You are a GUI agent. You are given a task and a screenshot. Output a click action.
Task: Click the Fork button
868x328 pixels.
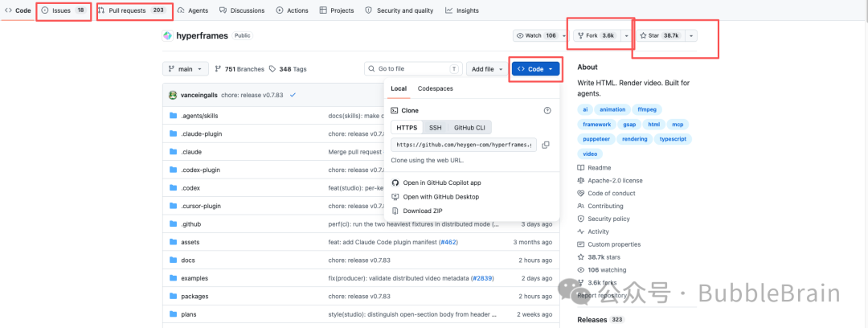(596, 35)
